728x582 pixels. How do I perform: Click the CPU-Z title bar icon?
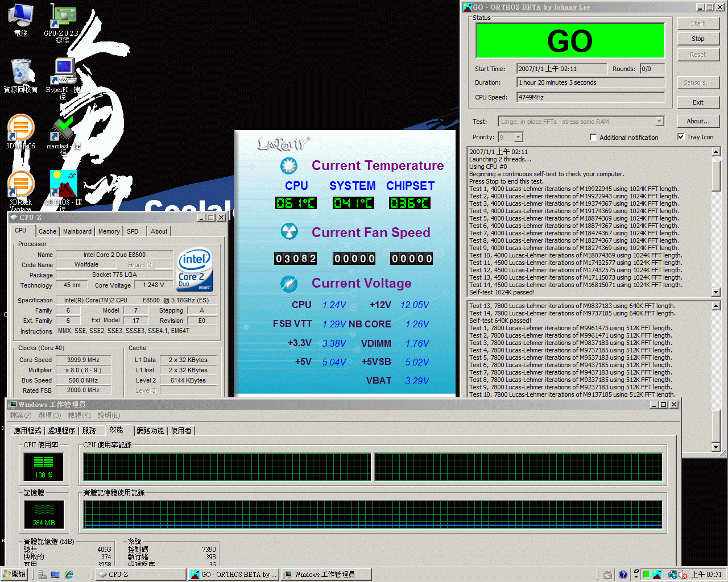(14, 217)
